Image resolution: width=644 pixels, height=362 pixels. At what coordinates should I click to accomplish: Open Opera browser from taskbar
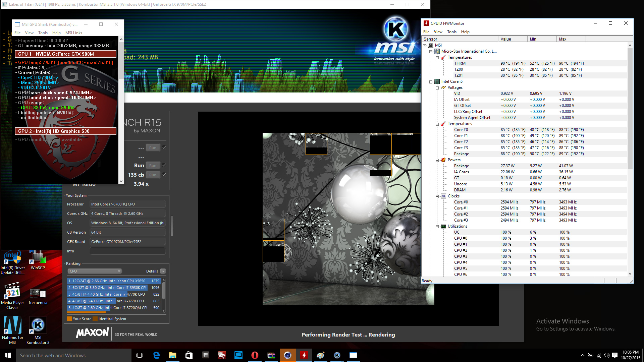pyautogui.click(x=255, y=355)
